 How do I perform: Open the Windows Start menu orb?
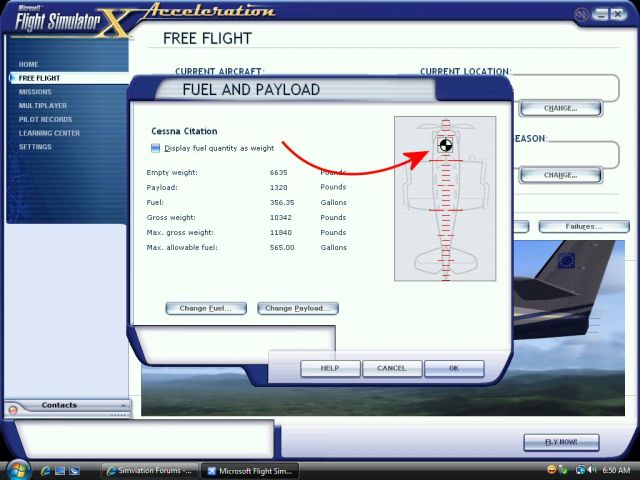[17, 469]
